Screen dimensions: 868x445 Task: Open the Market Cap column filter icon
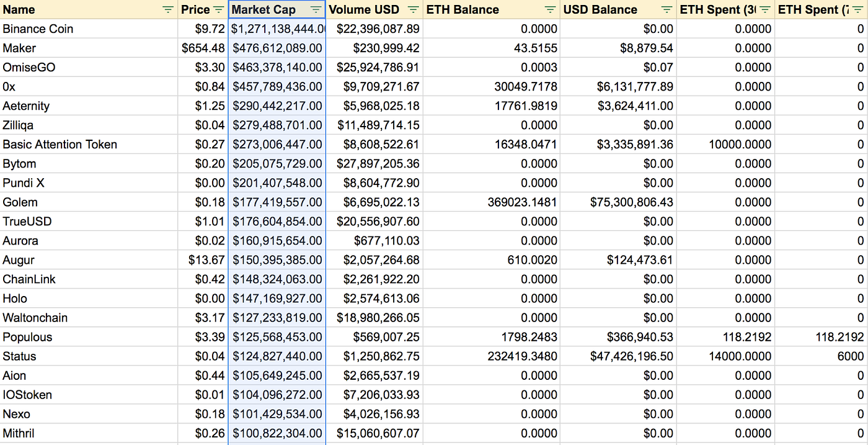click(316, 9)
